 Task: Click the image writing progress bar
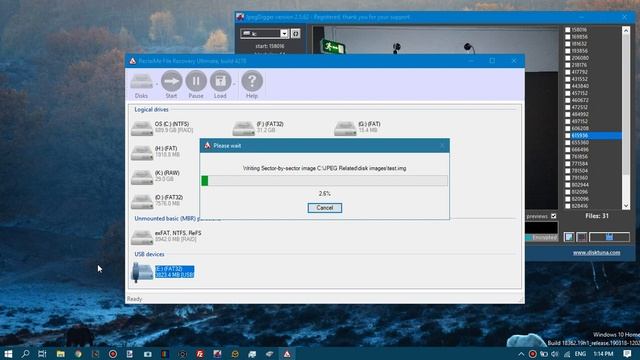pos(324,180)
